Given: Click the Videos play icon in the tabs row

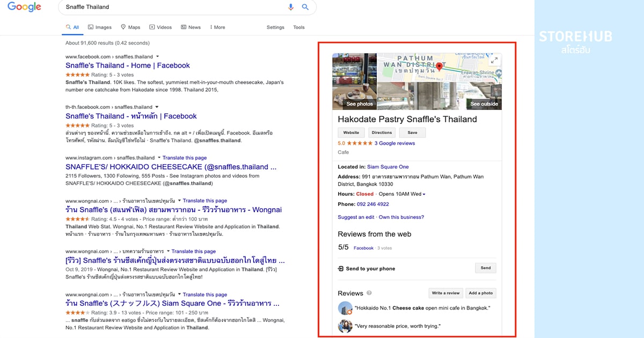Looking at the screenshot, I should tap(151, 27).
